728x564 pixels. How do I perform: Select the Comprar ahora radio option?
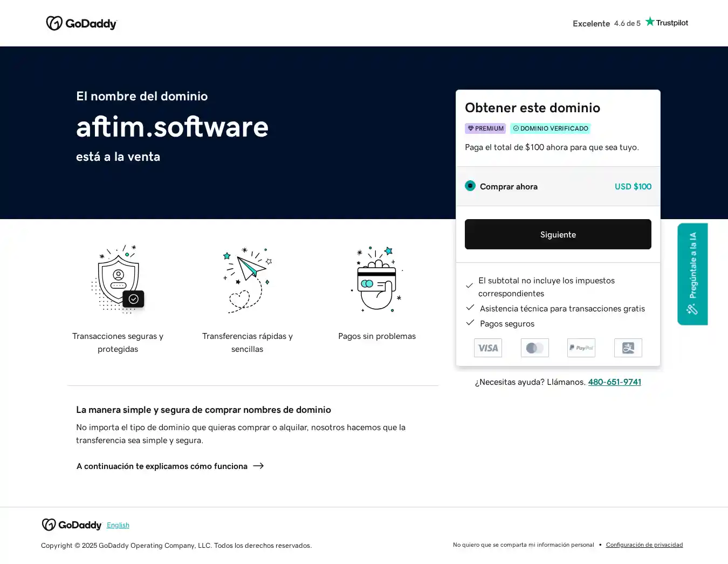470,186
